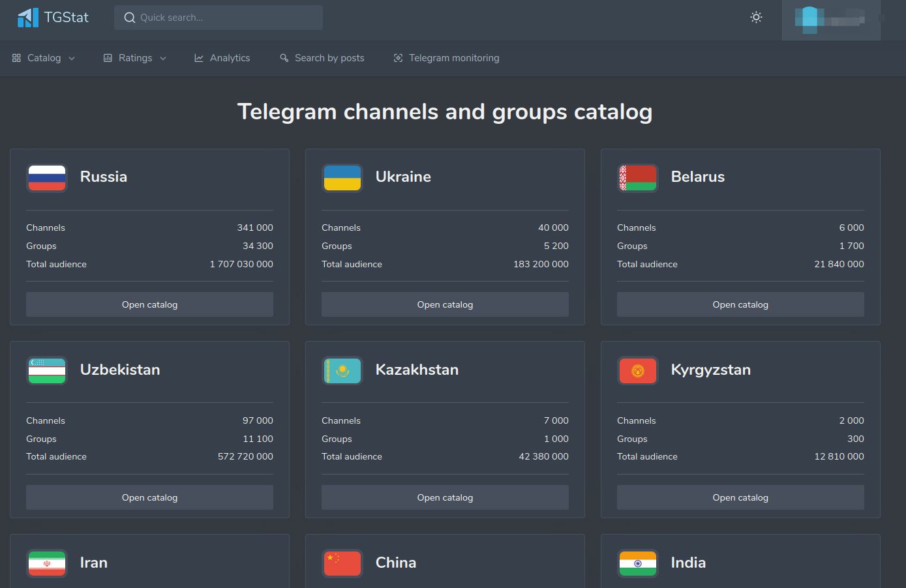The width and height of the screenshot is (906, 588).
Task: Click Ukraine total audience 183 200 000
Action: pos(541,264)
